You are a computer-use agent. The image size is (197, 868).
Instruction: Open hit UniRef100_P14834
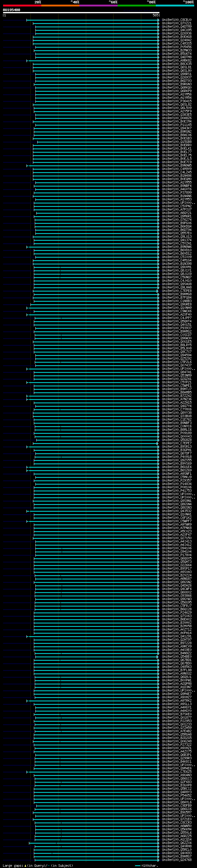point(177,484)
